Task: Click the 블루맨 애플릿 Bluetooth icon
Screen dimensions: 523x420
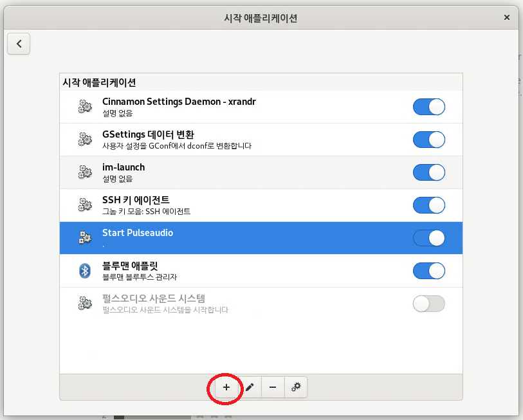Action: (x=85, y=271)
